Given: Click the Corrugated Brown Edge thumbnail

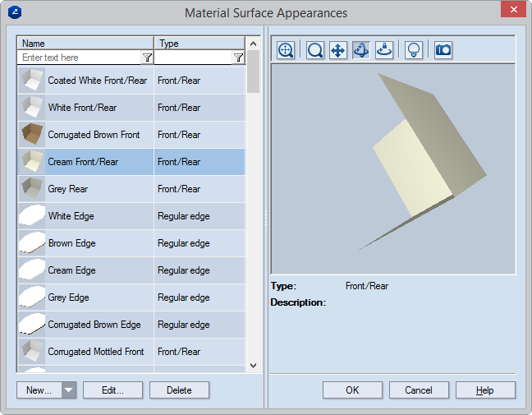Looking at the screenshot, I should pos(31,325).
